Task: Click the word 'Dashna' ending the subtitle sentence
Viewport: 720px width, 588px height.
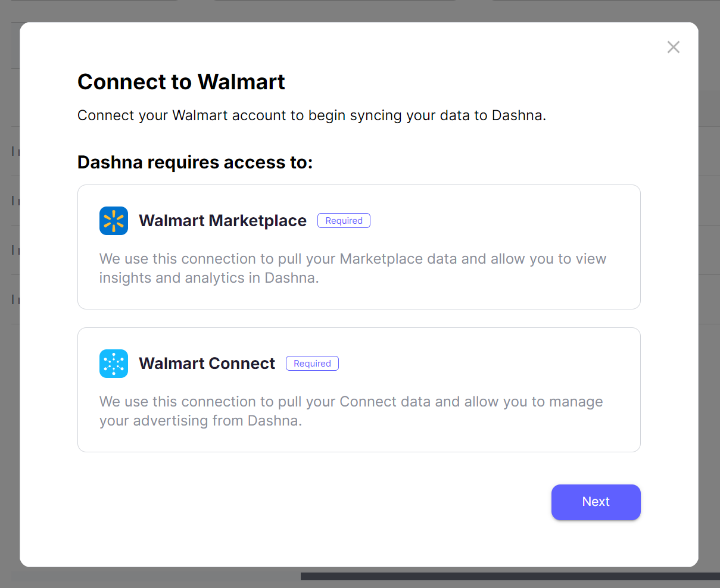Action: click(x=517, y=115)
